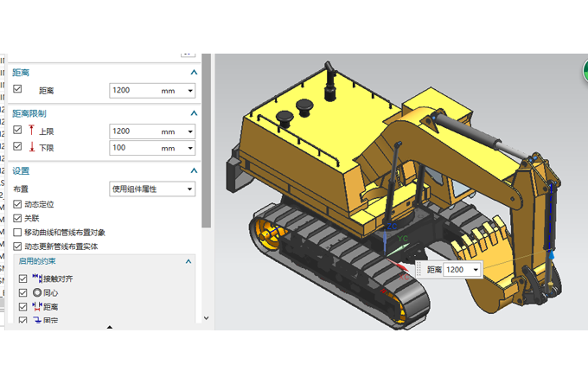The height and width of the screenshot is (384, 588).
Task: Uncheck the 距离 checkbox in distance section
Action: (18, 89)
